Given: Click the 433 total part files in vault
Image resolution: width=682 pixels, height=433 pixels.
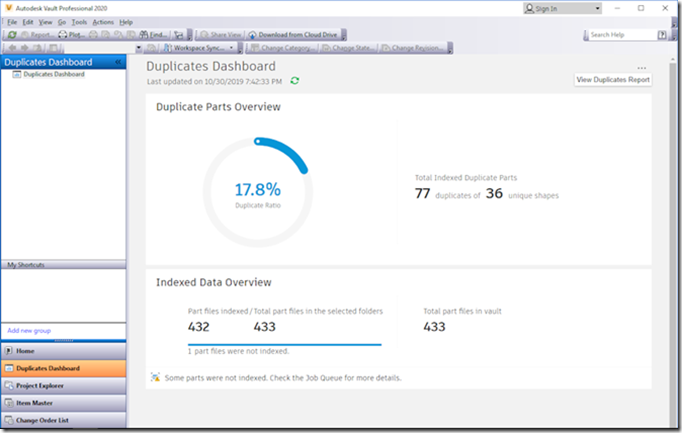Looking at the screenshot, I should (x=434, y=326).
